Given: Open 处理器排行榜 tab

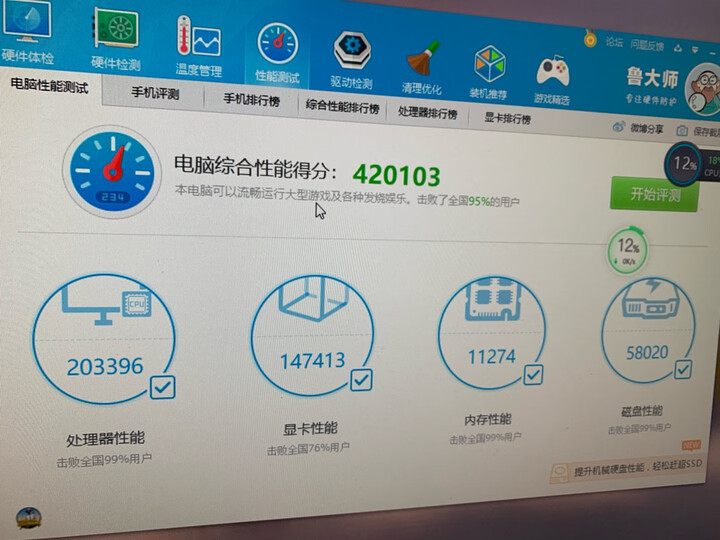Looking at the screenshot, I should click(x=427, y=113).
